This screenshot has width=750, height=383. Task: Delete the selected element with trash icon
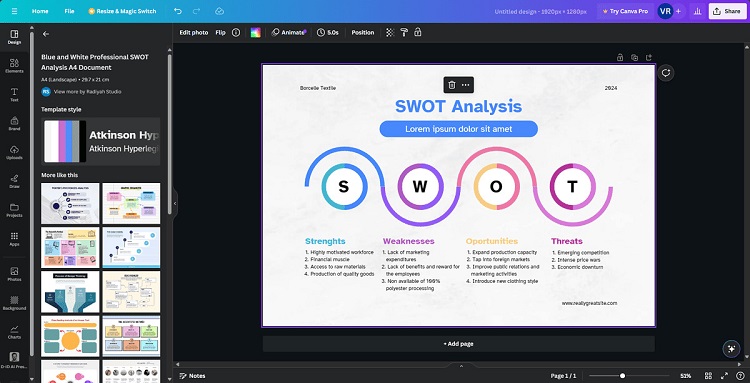click(x=452, y=85)
